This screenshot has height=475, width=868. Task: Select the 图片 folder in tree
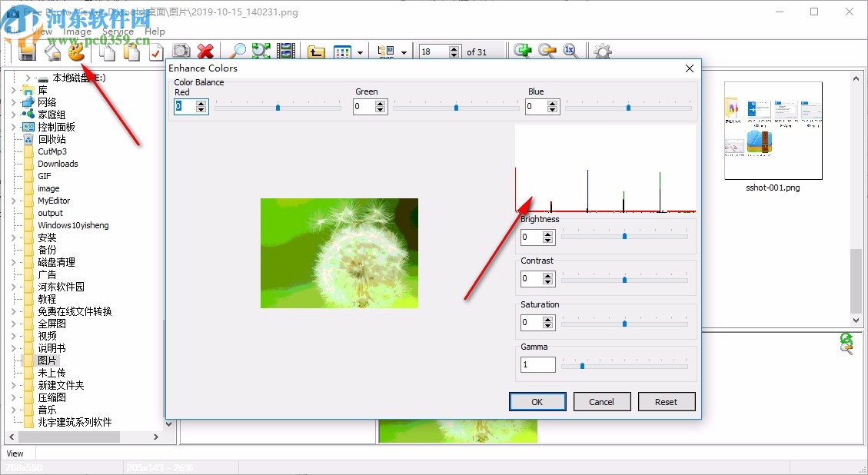point(47,360)
